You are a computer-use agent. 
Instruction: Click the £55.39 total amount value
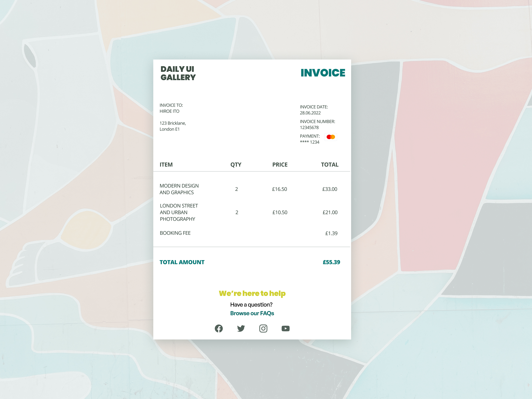pos(331,262)
